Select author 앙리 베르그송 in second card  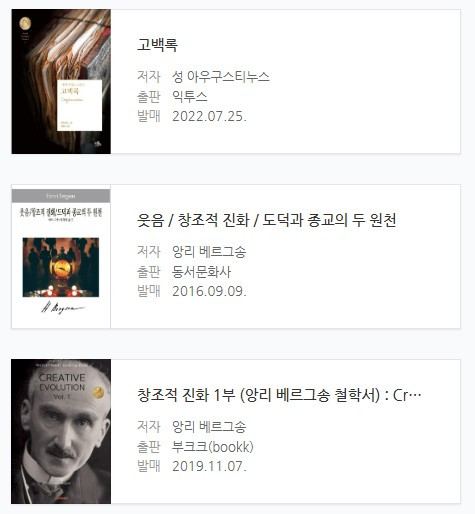[209, 251]
